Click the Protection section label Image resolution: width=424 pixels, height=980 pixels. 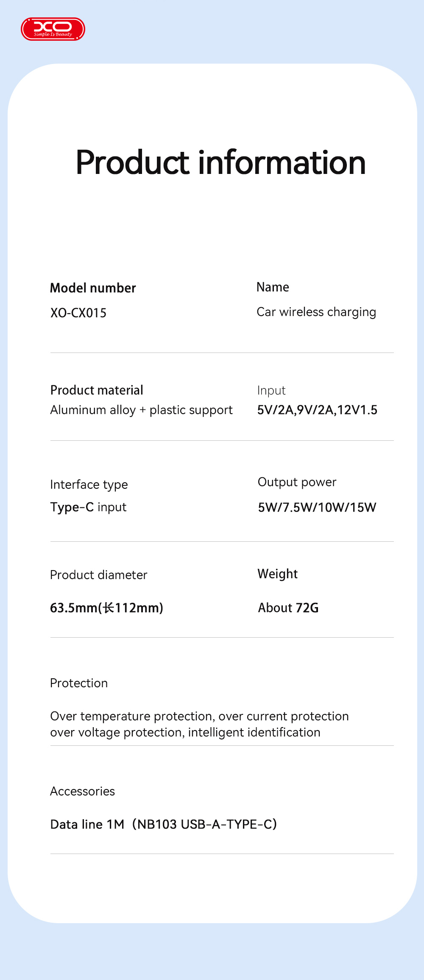(79, 683)
